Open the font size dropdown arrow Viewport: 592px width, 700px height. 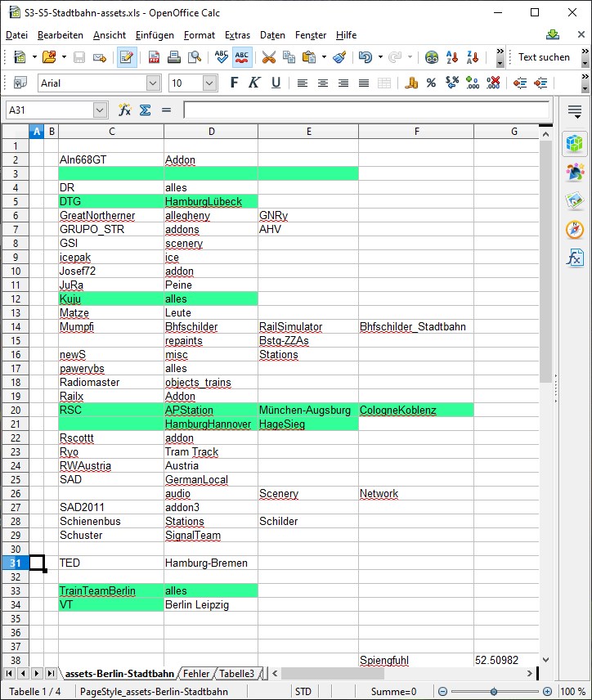coord(209,83)
